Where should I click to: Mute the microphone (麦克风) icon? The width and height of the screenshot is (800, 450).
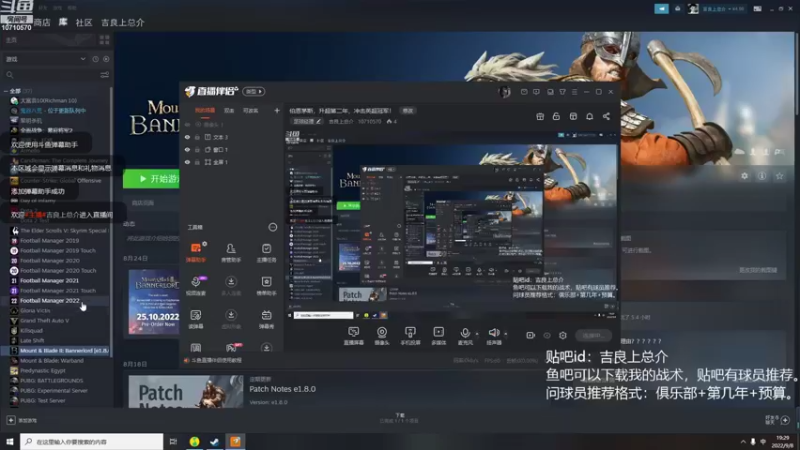(x=465, y=335)
